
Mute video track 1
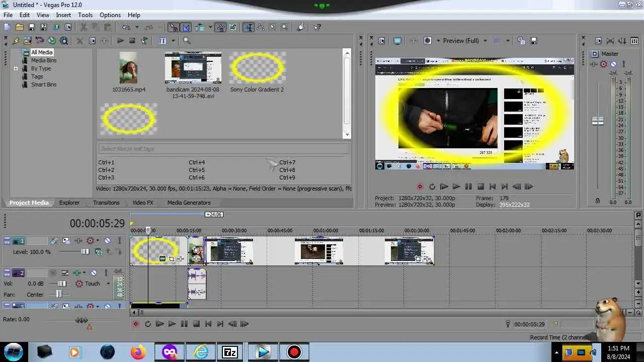pos(107,241)
